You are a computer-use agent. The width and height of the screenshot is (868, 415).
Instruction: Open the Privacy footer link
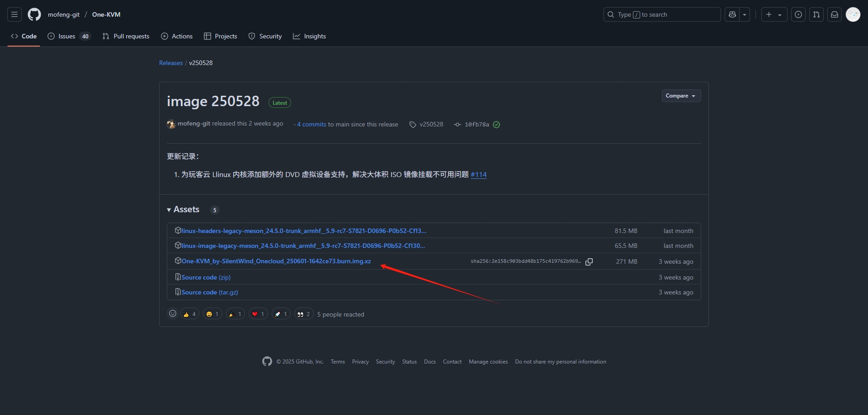pyautogui.click(x=360, y=362)
